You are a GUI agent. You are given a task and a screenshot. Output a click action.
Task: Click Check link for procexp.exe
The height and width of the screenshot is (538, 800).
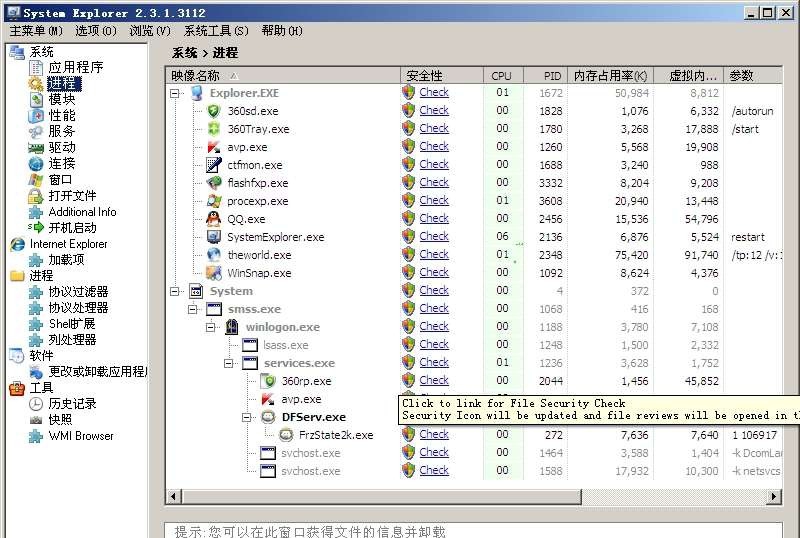click(434, 200)
